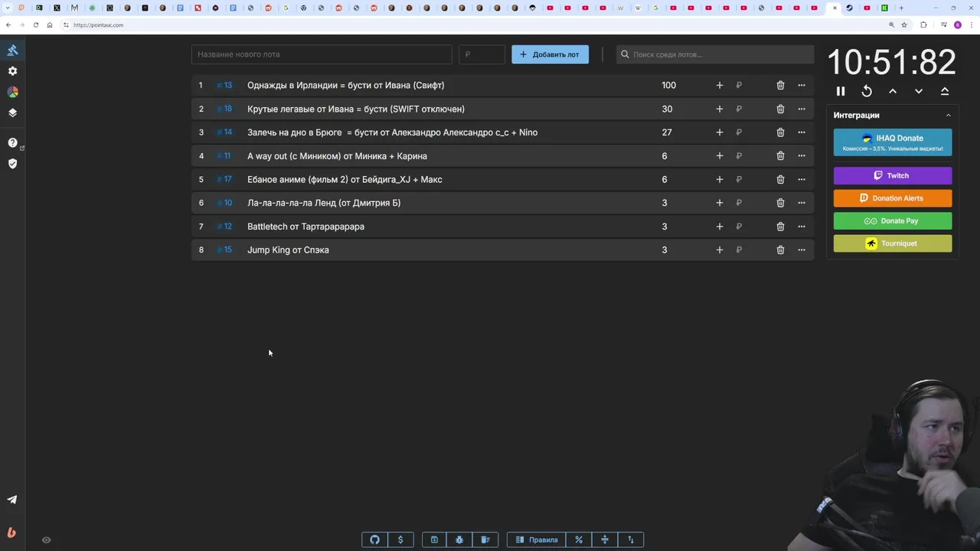Click the save icon in bottom toolbar
This screenshot has width=980, height=551.
[x=434, y=540]
